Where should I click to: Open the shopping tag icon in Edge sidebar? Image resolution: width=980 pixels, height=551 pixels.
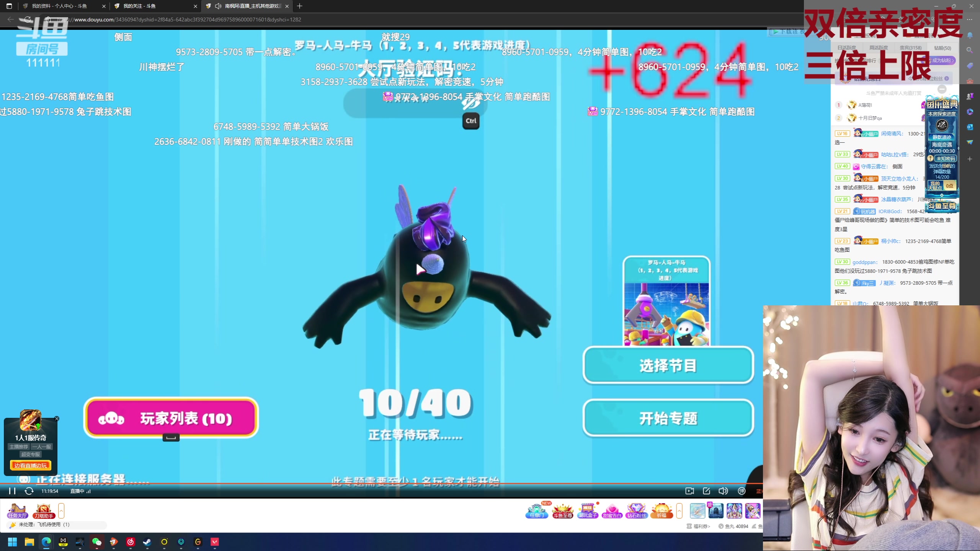(x=970, y=66)
